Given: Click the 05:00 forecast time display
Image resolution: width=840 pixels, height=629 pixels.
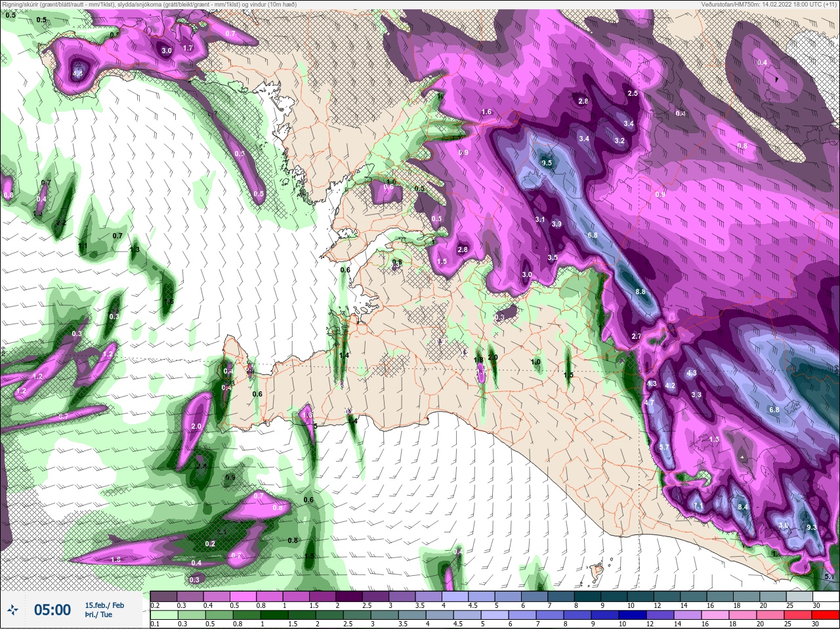Looking at the screenshot, I should (52, 610).
